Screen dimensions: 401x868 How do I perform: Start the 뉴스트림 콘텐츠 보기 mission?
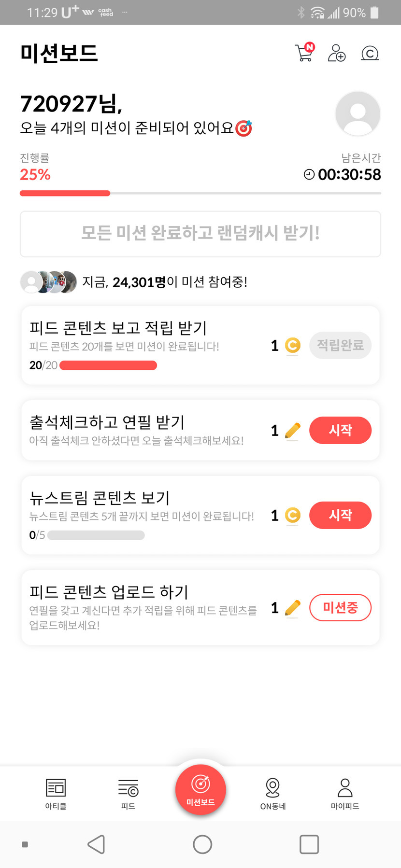click(340, 515)
